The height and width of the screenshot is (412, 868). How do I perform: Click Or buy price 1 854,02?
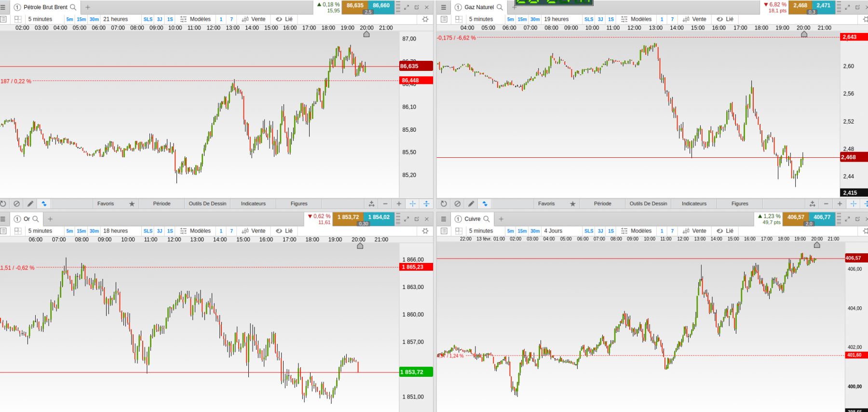point(379,218)
